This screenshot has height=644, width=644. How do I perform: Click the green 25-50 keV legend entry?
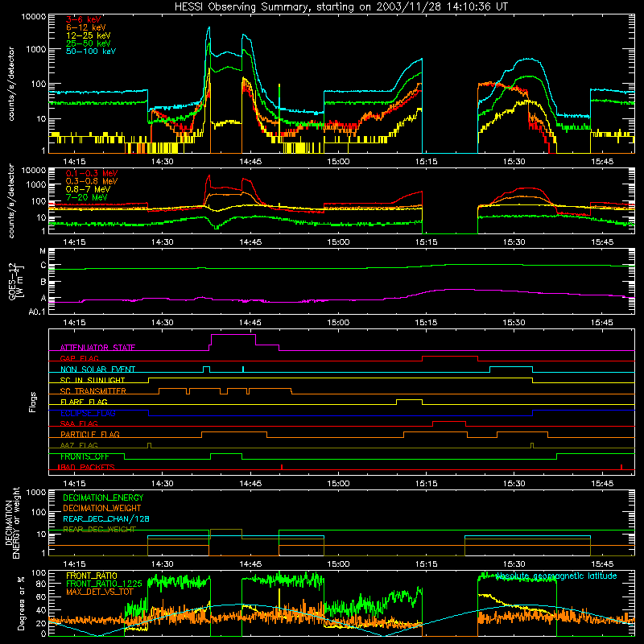89,43
